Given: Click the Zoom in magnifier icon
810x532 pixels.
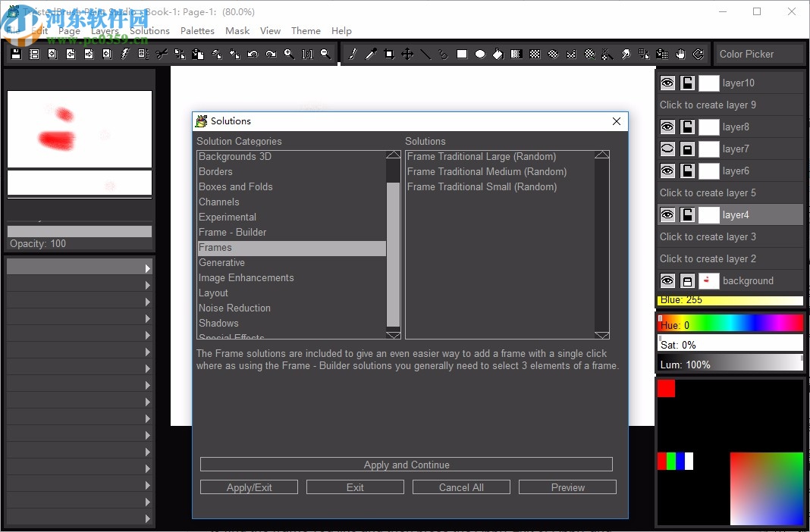Looking at the screenshot, I should [x=289, y=54].
